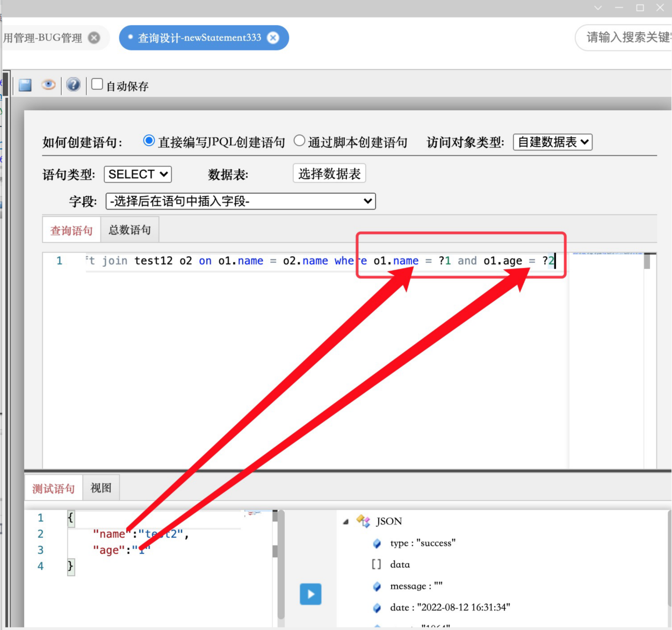Select the type : "success" row

(423, 543)
